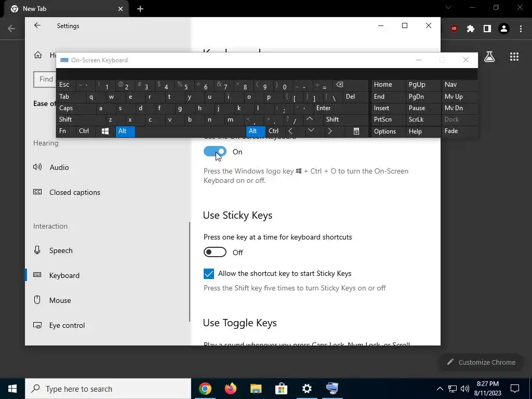The height and width of the screenshot is (399, 532).
Task: Click the Esc key on On-Screen Keyboard
Action: click(66, 85)
